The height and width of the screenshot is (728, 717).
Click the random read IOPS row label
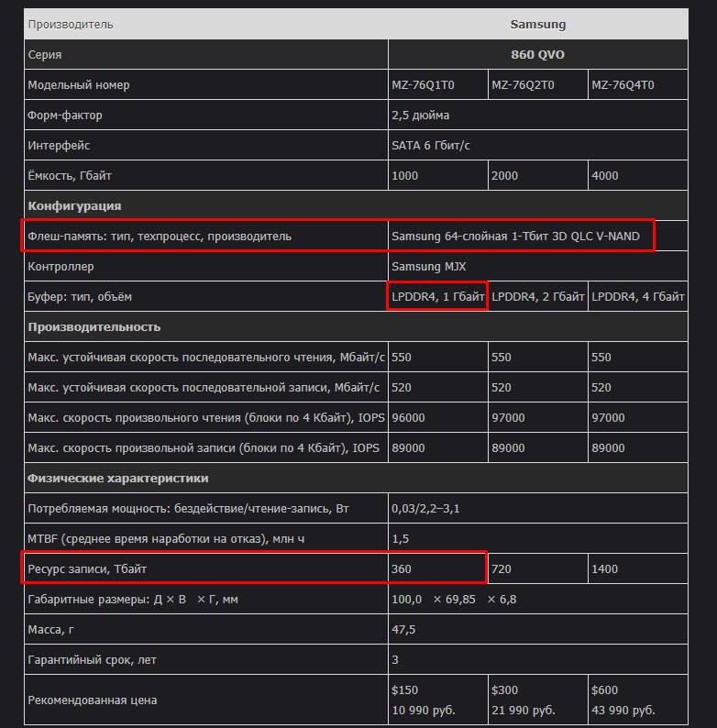click(x=206, y=418)
